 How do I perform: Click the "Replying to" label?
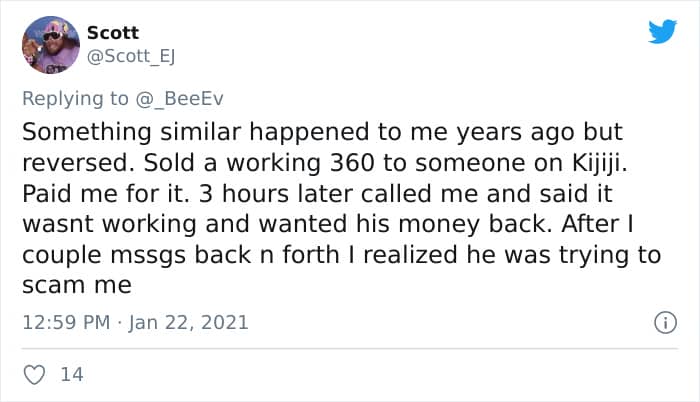tap(75, 98)
